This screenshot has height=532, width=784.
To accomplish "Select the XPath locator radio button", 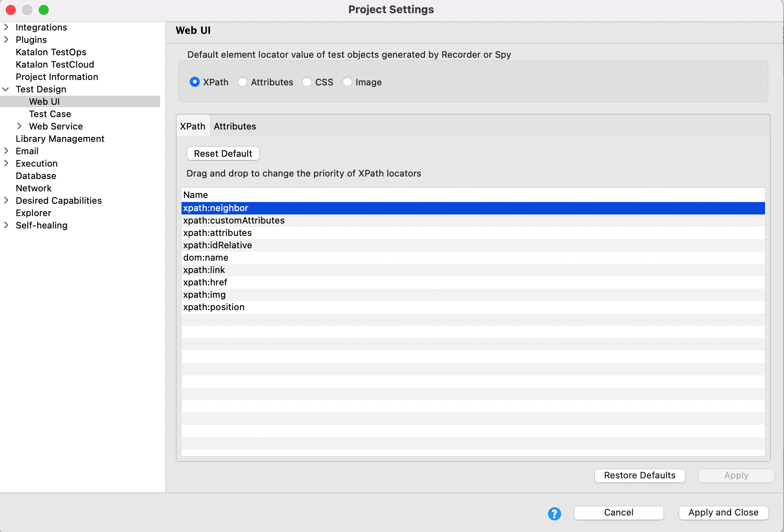I will click(194, 82).
